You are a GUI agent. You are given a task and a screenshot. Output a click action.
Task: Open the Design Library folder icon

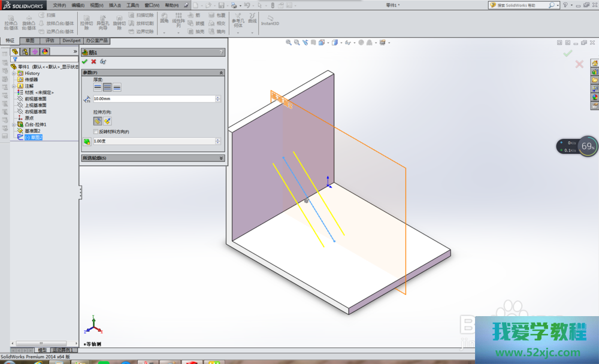[595, 71]
